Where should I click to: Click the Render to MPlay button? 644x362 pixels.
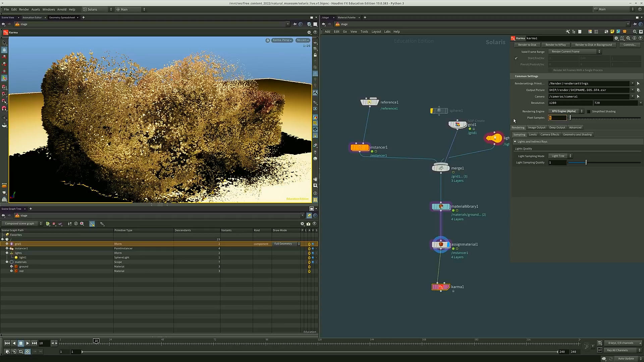555,45
